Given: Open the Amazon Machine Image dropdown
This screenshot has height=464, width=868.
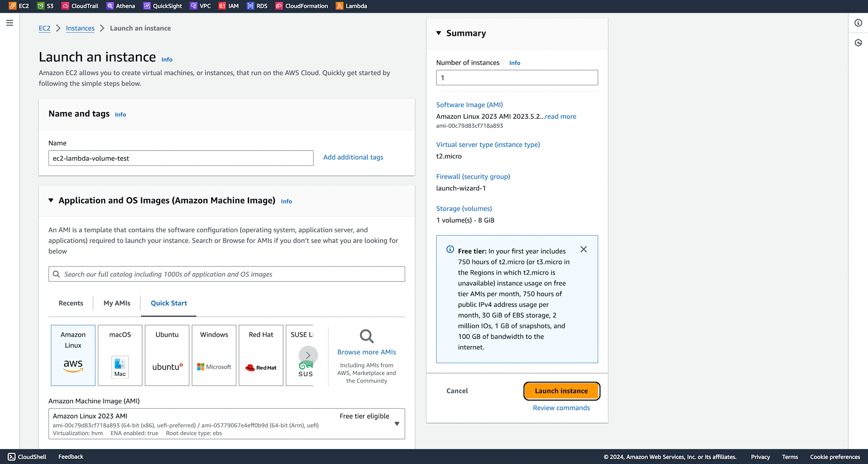Looking at the screenshot, I should 227,424.
